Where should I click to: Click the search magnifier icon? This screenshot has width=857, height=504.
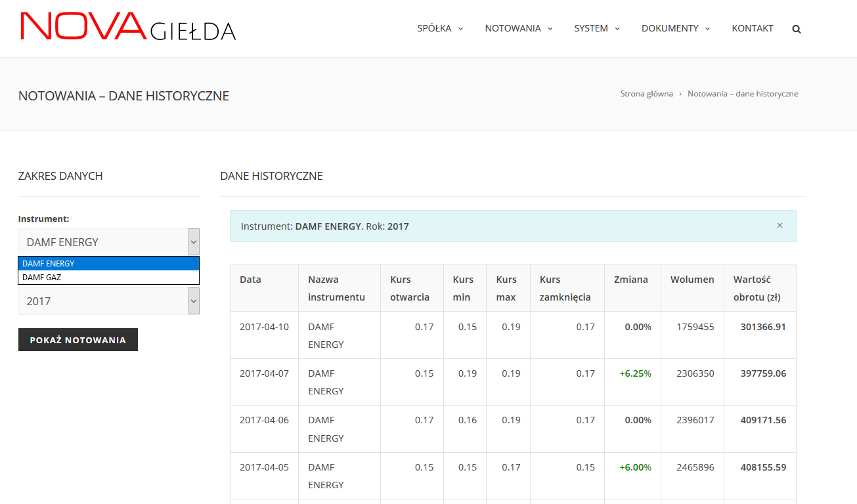click(x=797, y=29)
